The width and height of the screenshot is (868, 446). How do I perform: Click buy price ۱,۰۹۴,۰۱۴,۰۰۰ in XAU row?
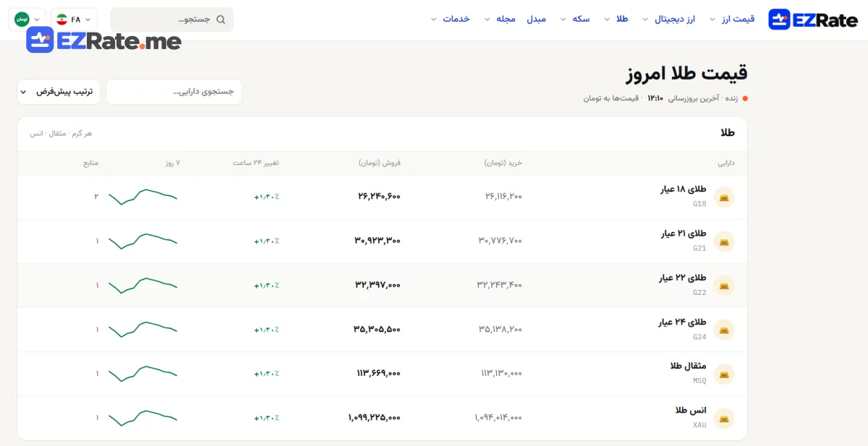pos(498,417)
